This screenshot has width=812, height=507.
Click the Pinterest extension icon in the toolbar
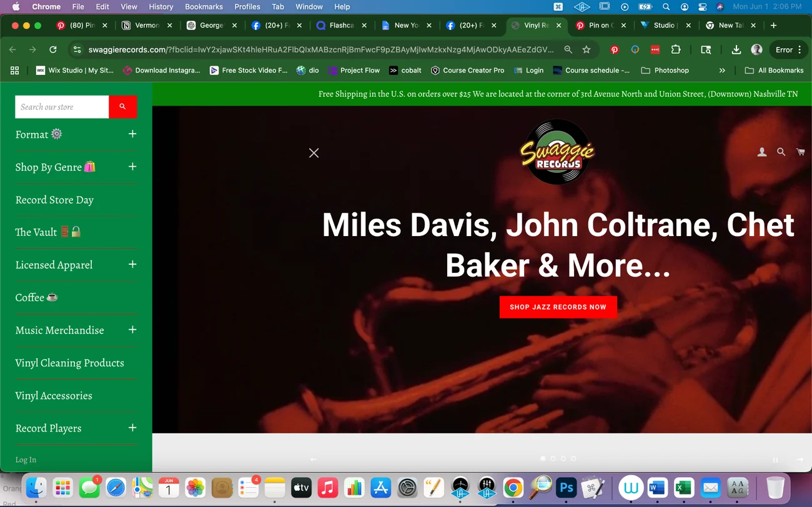[x=615, y=50]
